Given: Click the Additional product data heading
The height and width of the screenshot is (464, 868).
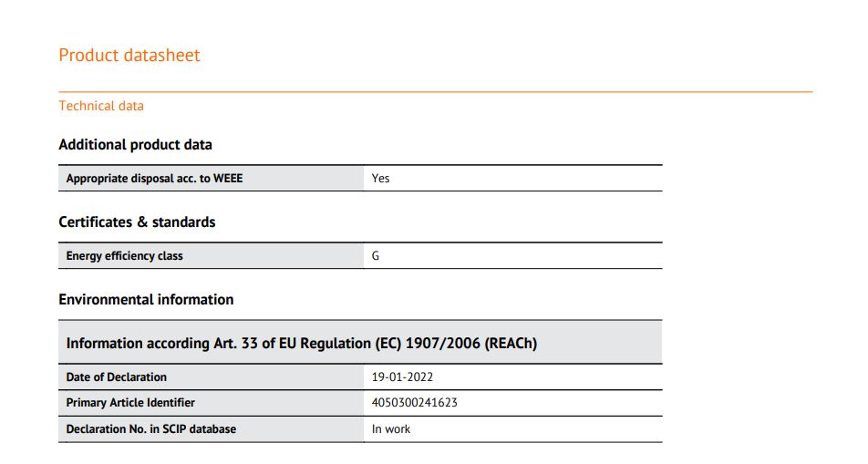Looking at the screenshot, I should click(x=135, y=145).
